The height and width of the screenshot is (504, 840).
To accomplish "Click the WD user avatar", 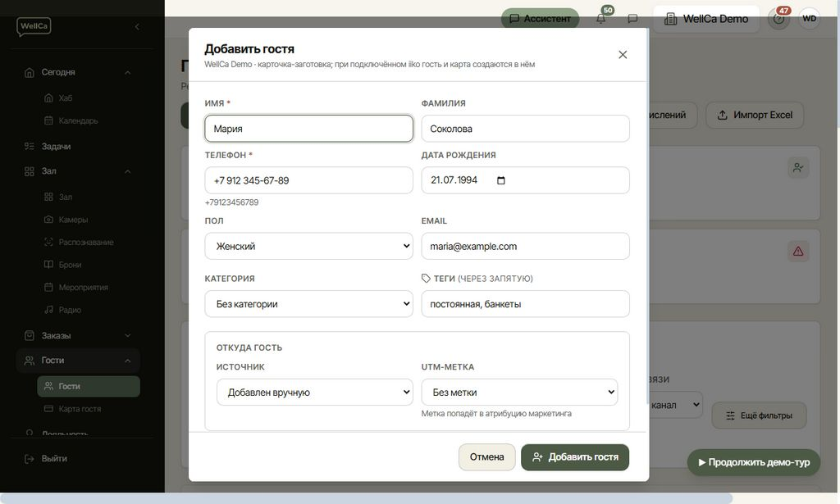I will 810,19.
